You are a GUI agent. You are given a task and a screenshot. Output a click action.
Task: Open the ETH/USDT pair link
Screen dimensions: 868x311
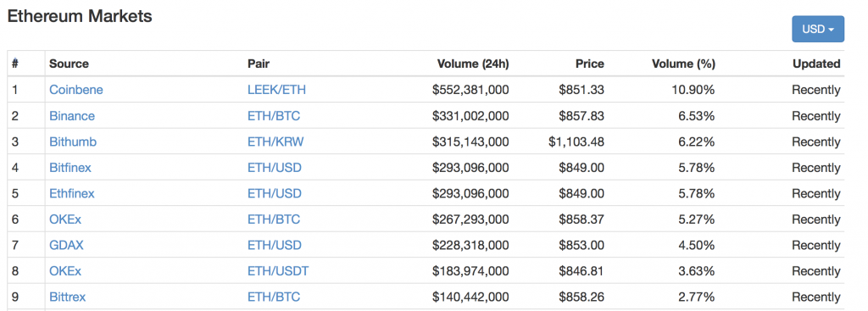pos(278,271)
